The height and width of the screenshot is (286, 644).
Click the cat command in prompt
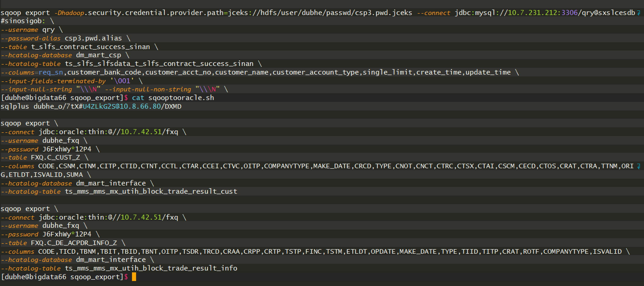tap(138, 98)
